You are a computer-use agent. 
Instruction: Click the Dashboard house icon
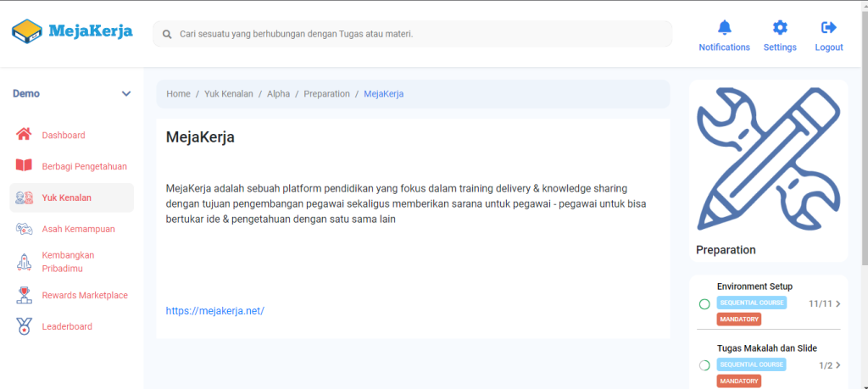[24, 135]
